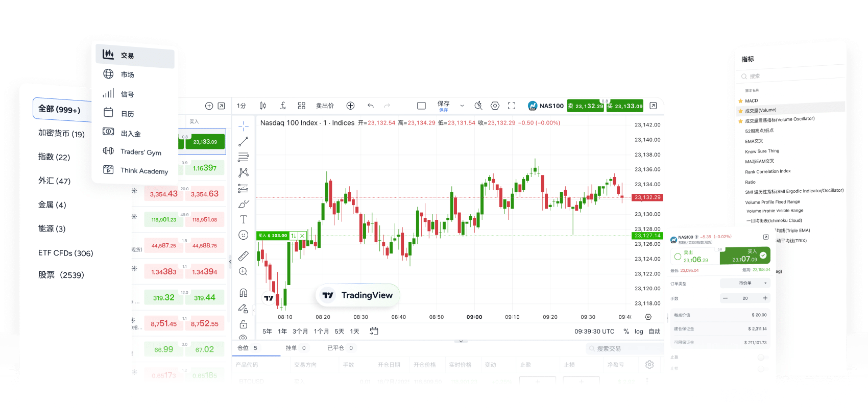Viewport: 868px width, 408px height.
Task: Pop out the chart in new window
Action: 653,106
